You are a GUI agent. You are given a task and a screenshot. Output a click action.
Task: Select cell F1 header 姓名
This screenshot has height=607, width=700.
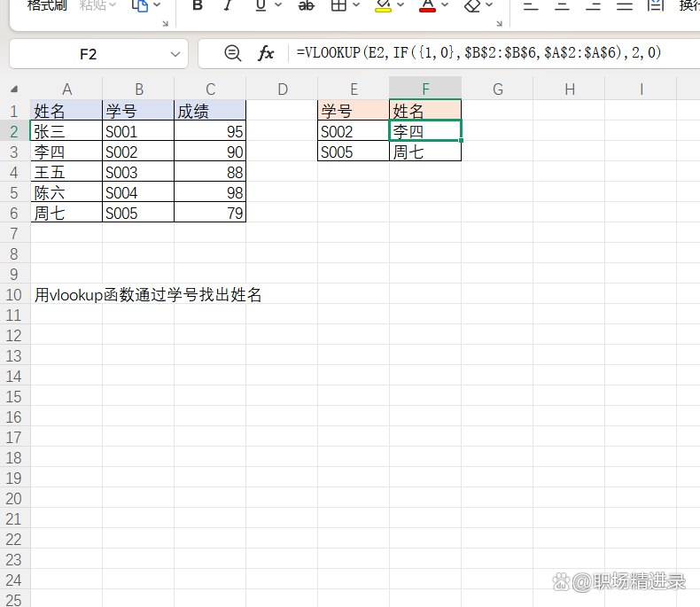click(425, 110)
